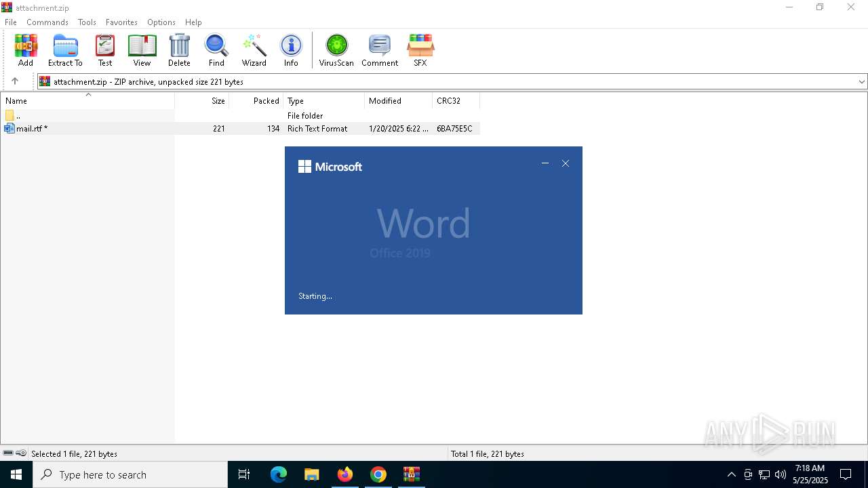Expand the archive path dropdown
Image resolution: width=868 pixels, height=488 pixels.
tap(861, 81)
